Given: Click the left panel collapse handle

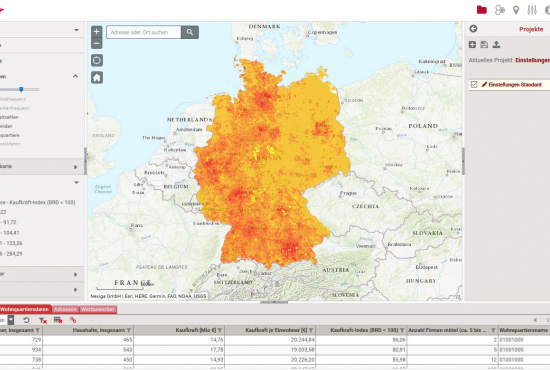Looking at the screenshot, I should (x=85, y=161).
